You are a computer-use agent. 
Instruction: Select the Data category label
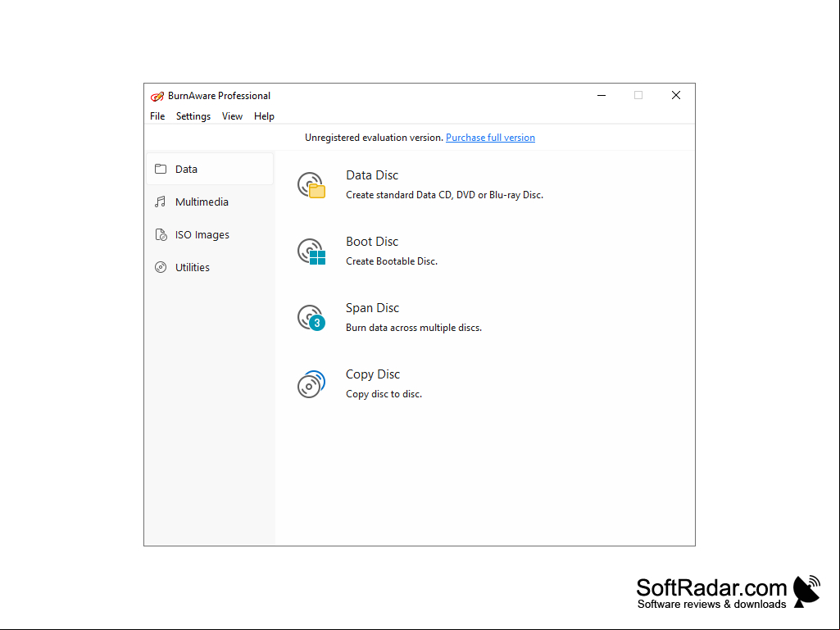[186, 170]
